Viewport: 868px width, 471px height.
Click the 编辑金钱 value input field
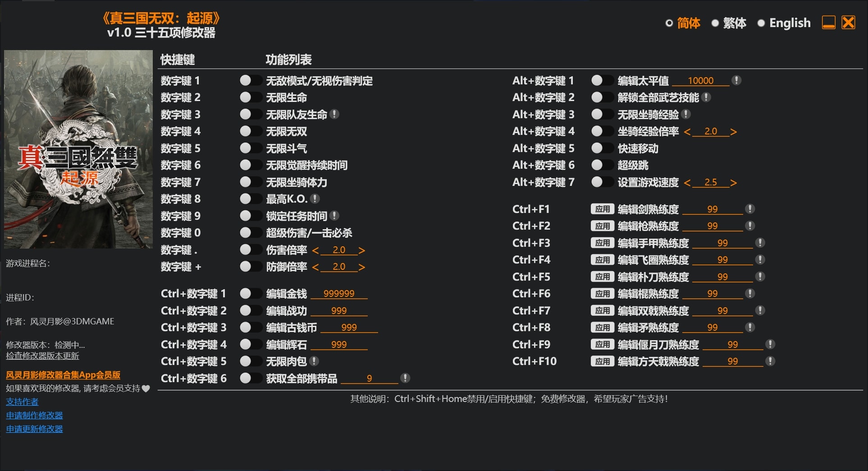point(339,293)
